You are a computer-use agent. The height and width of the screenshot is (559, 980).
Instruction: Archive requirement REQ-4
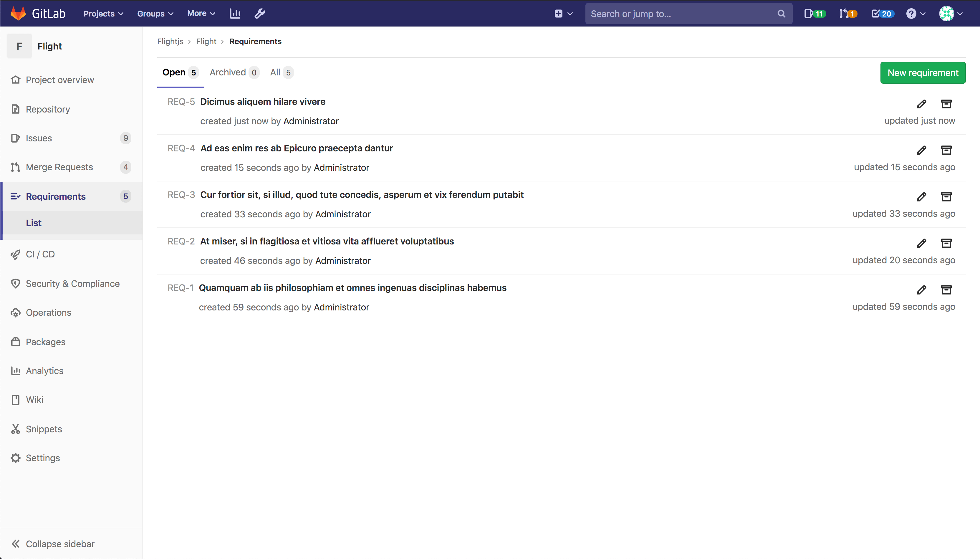click(x=946, y=150)
